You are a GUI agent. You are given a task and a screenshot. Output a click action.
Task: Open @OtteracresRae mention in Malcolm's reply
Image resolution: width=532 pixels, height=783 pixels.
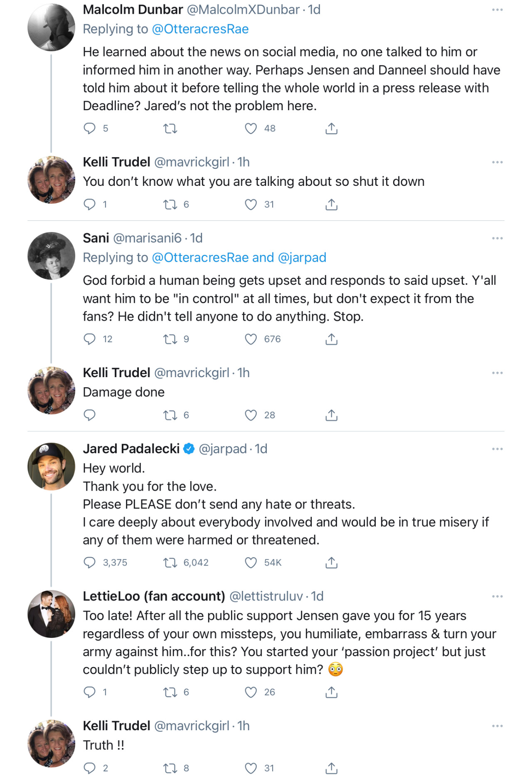coord(200,29)
